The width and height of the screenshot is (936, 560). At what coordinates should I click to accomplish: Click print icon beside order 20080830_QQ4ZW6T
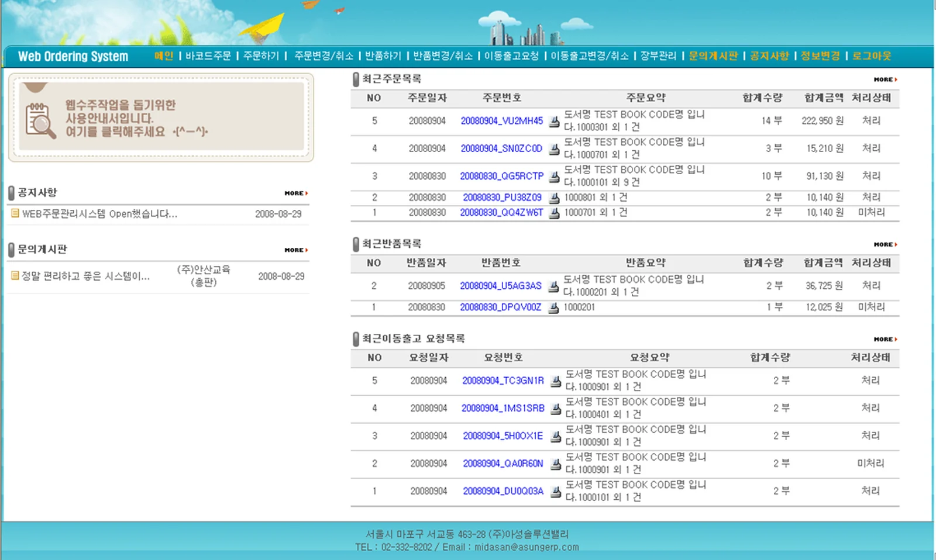pyautogui.click(x=554, y=213)
